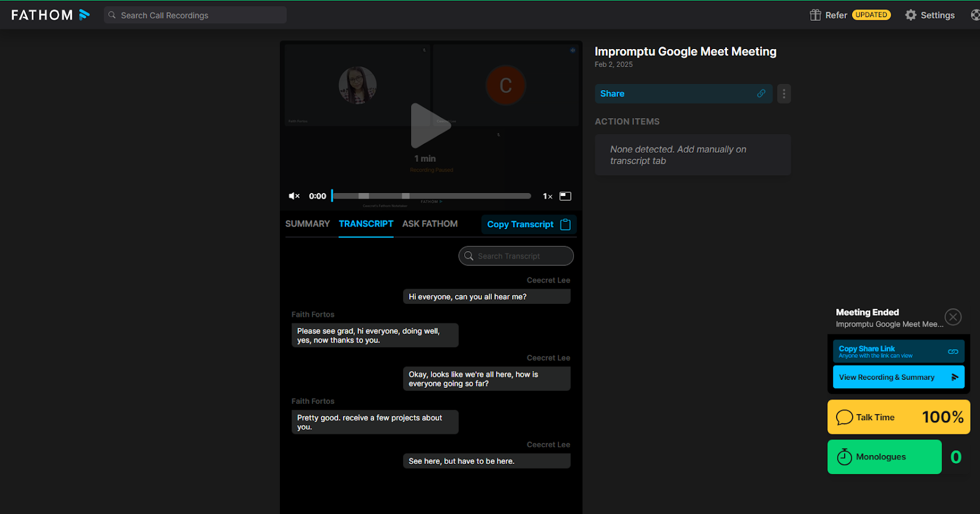Click the Impromptu Google Meet Meeting title

685,51
